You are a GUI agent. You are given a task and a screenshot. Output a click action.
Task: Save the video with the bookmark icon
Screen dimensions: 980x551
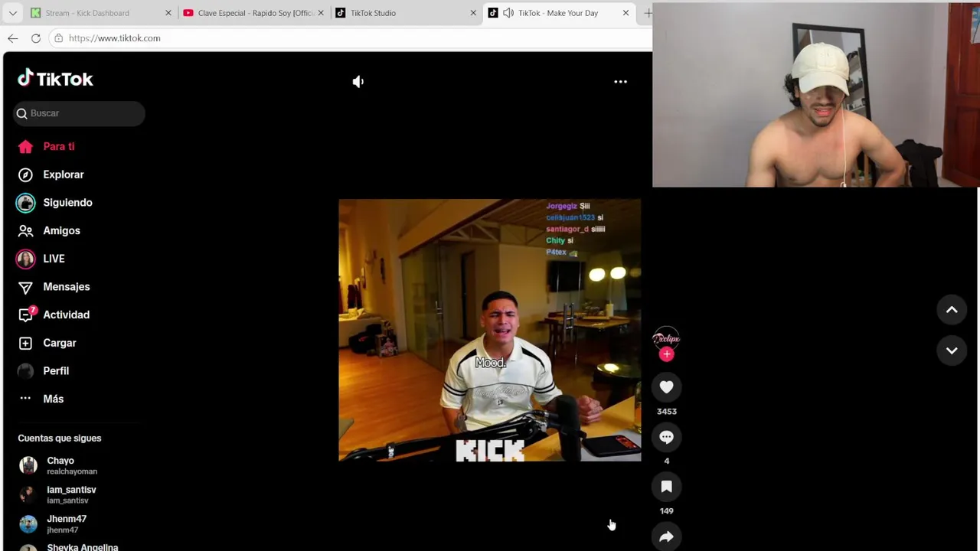point(666,487)
